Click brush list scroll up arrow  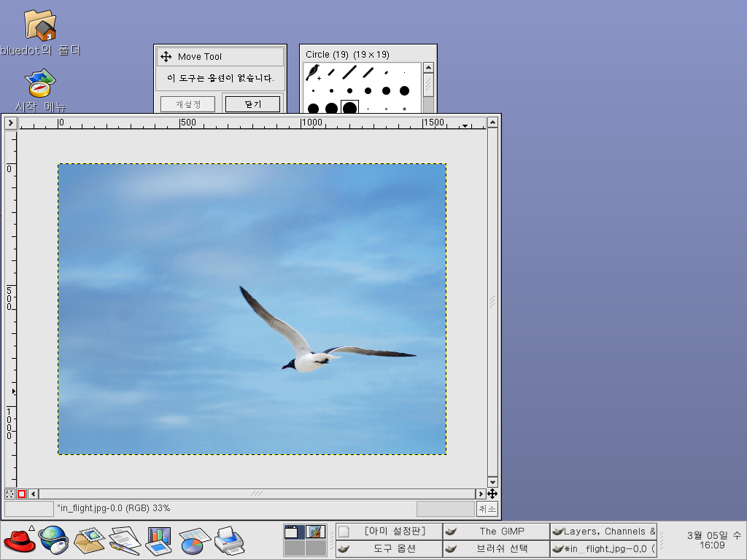click(x=428, y=68)
